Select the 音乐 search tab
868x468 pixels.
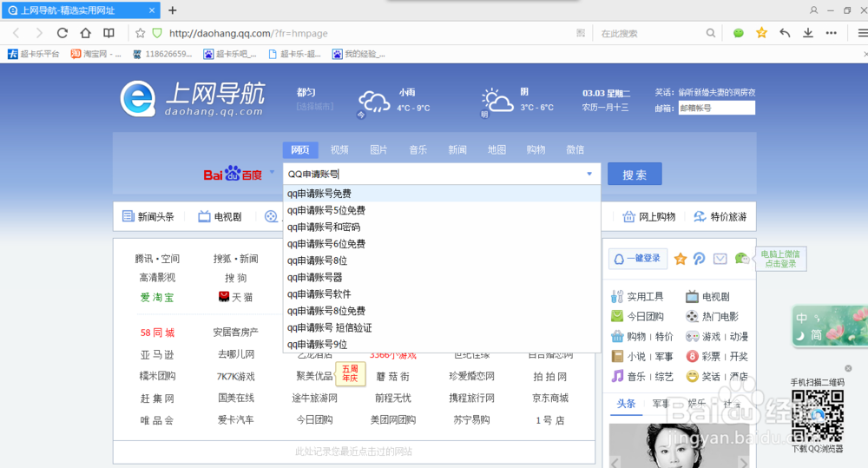click(418, 149)
